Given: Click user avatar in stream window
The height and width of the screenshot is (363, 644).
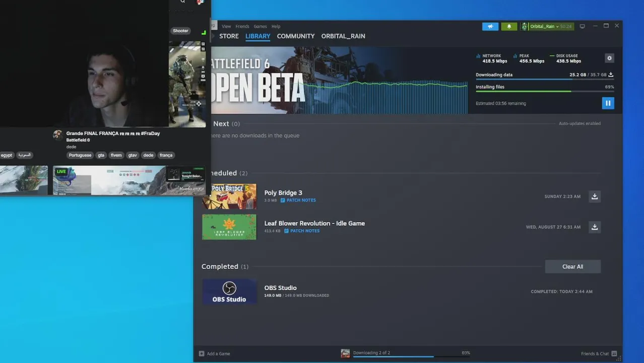Looking at the screenshot, I should [x=200, y=2].
